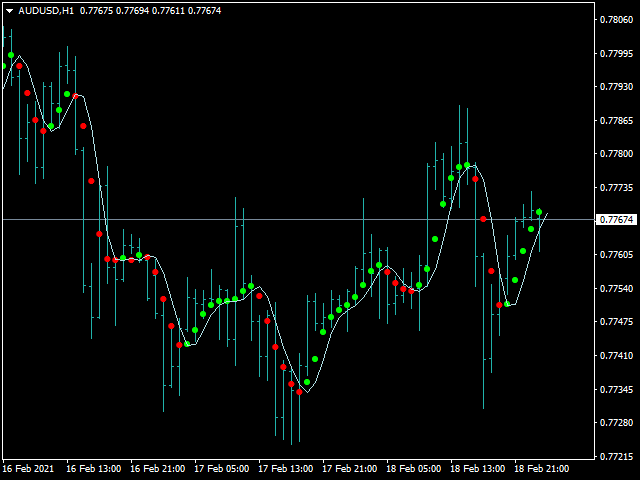Click the 0.77280 price scale label
The height and width of the screenshot is (480, 640).
616,422
